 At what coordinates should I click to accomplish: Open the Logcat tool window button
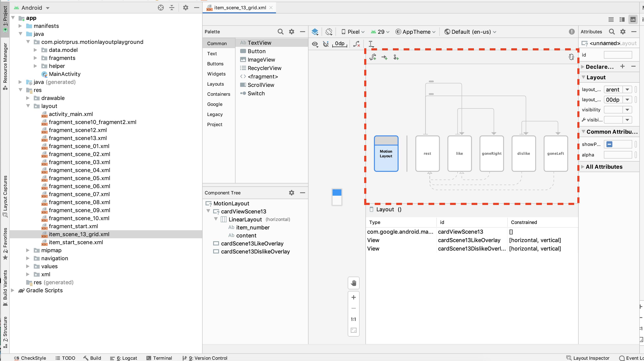[x=124, y=358]
